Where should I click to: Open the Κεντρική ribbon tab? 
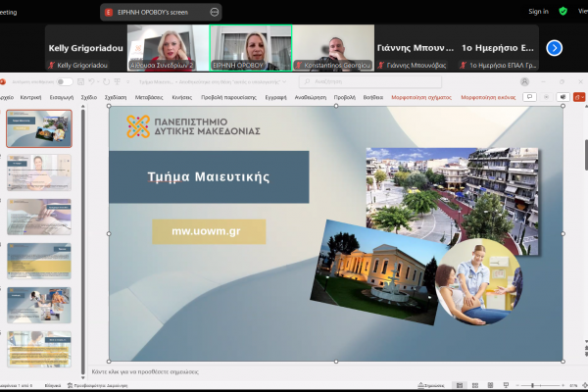(x=30, y=97)
